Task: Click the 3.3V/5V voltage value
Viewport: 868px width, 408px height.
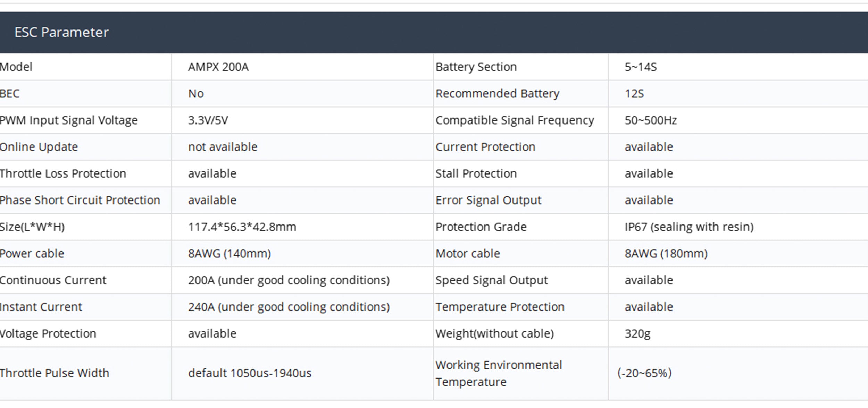Action: pos(208,120)
